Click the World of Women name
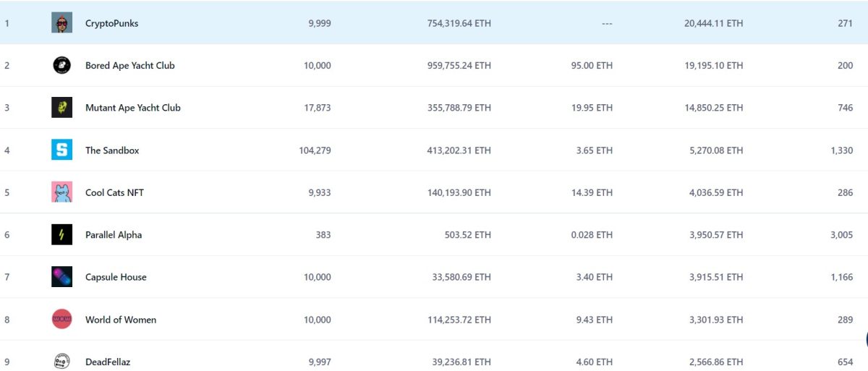 [121, 320]
